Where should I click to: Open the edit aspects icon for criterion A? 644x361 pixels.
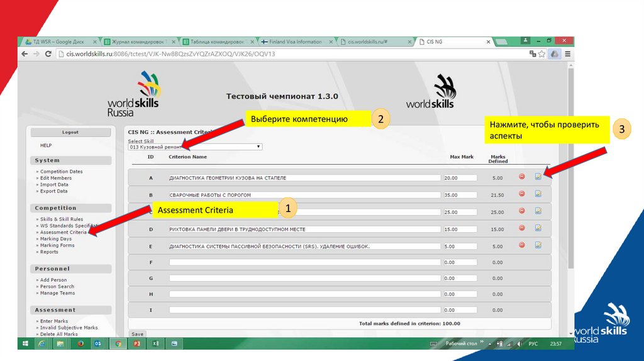click(x=538, y=177)
